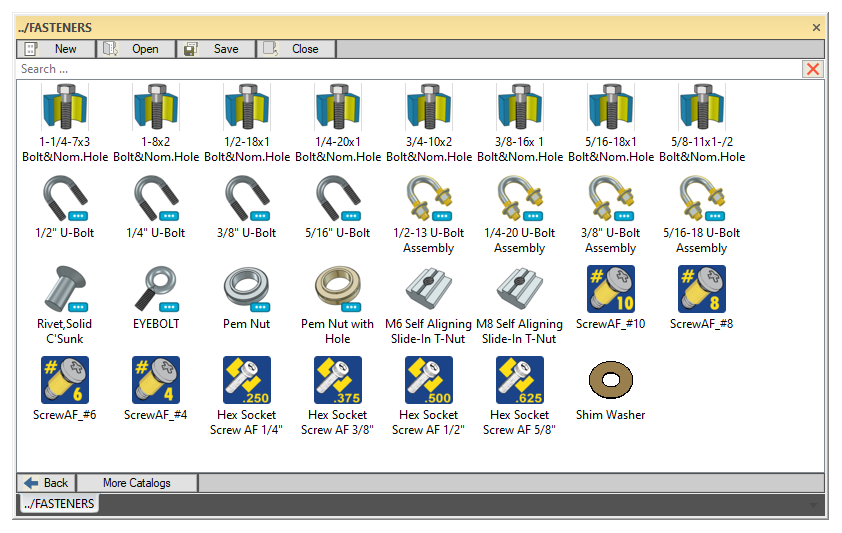Pick the M6 Self Aligning Slide-In T-Nut
Image resolution: width=842 pixels, height=533 pixels.
point(429,289)
